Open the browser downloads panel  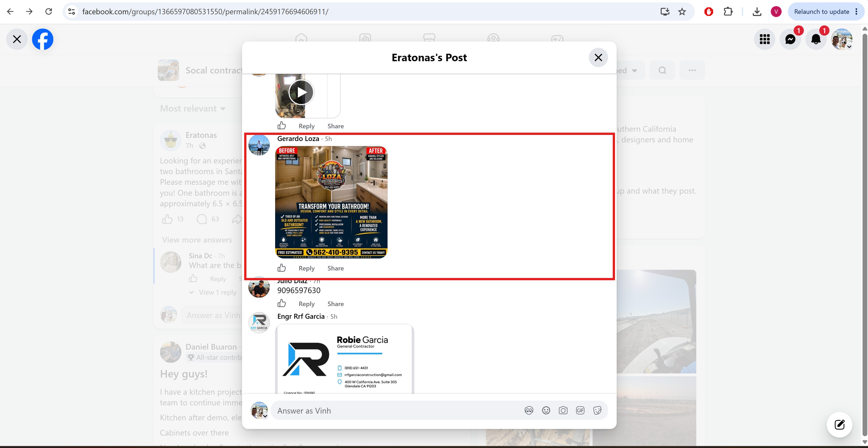tap(757, 12)
